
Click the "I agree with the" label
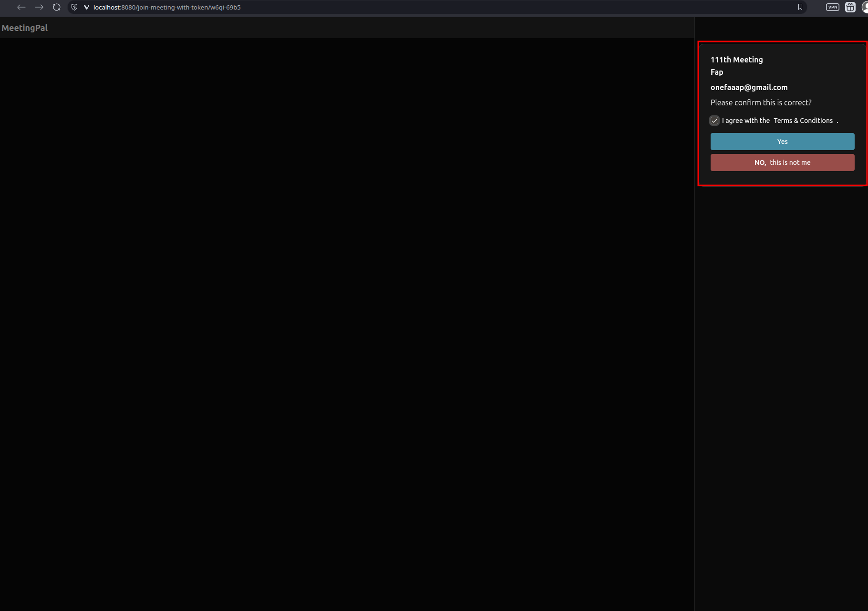pyautogui.click(x=745, y=121)
